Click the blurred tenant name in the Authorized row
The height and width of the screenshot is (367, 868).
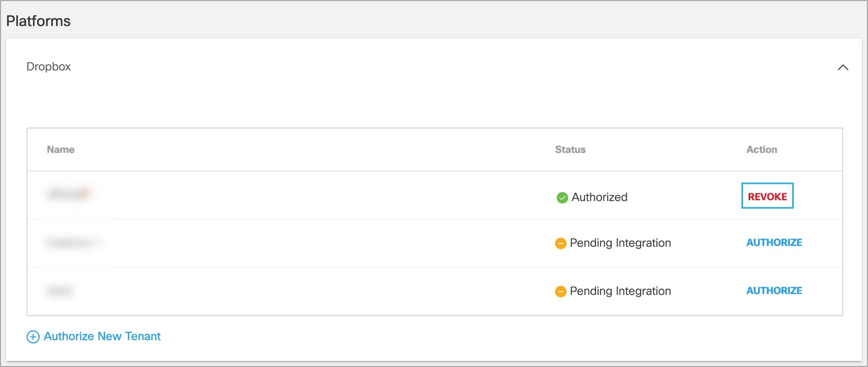[69, 194]
